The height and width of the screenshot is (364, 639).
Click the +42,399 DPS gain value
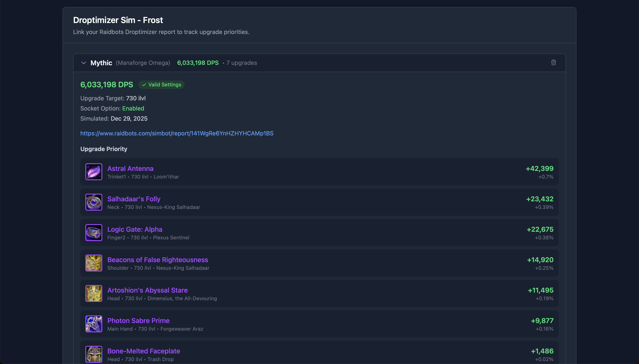coord(539,169)
